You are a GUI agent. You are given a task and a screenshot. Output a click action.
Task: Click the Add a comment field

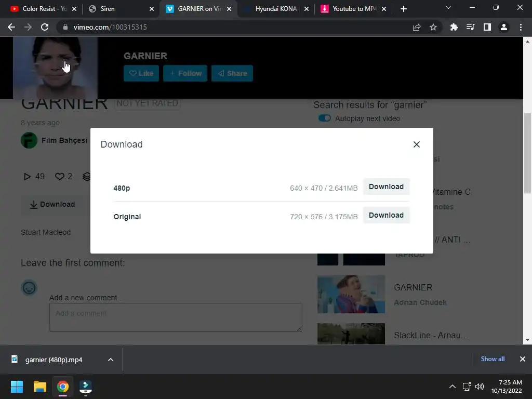point(176,317)
